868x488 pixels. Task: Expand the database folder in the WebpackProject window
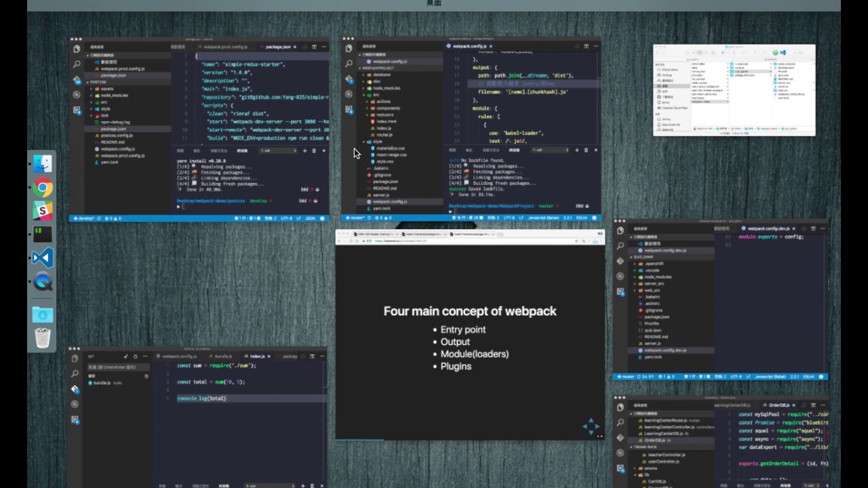(x=381, y=75)
